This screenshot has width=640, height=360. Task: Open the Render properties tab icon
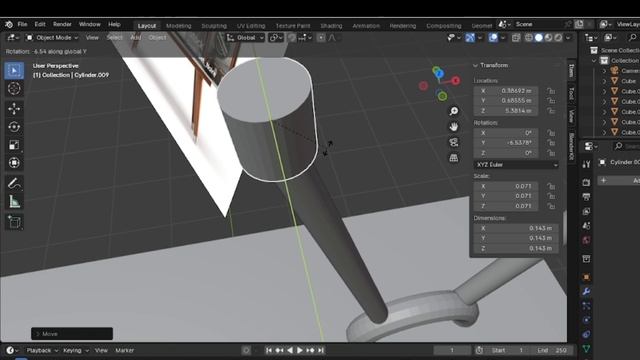[587, 182]
